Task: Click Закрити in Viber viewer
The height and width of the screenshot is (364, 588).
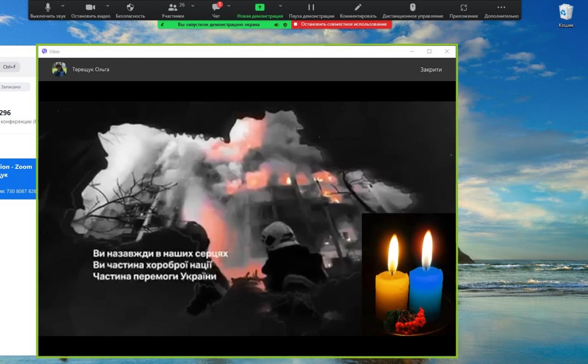Action: [430, 70]
